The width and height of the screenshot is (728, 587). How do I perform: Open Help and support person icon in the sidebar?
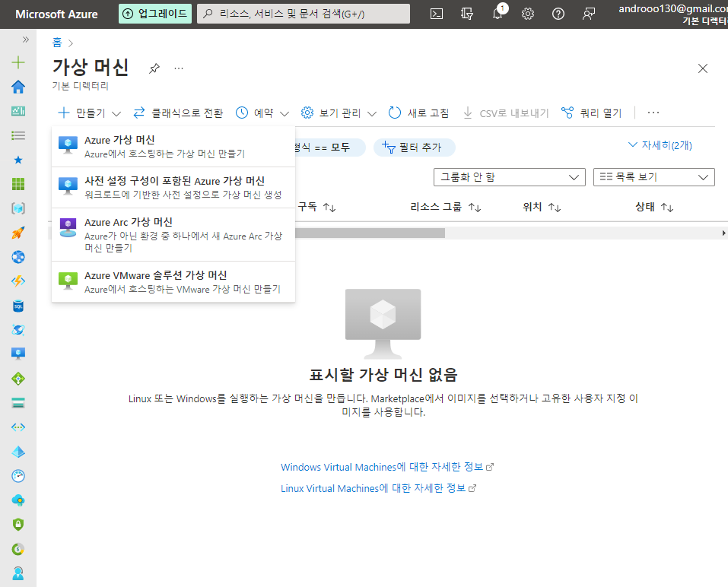(18, 573)
